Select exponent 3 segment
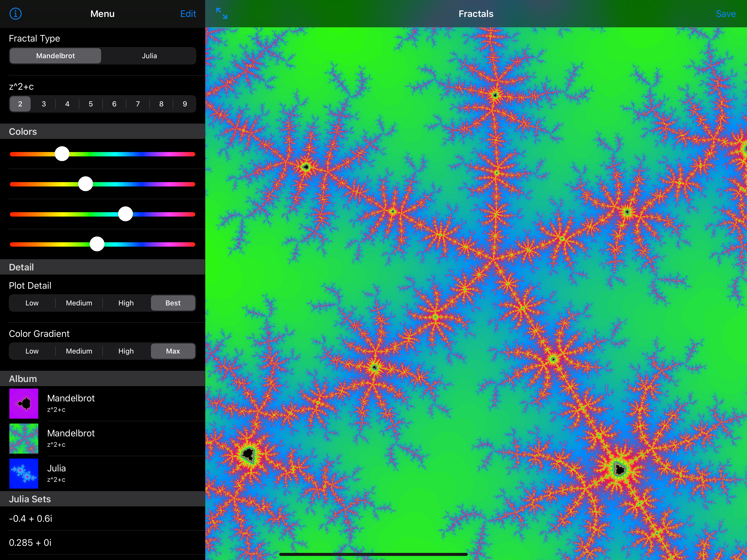747x560 pixels. pyautogui.click(x=43, y=104)
